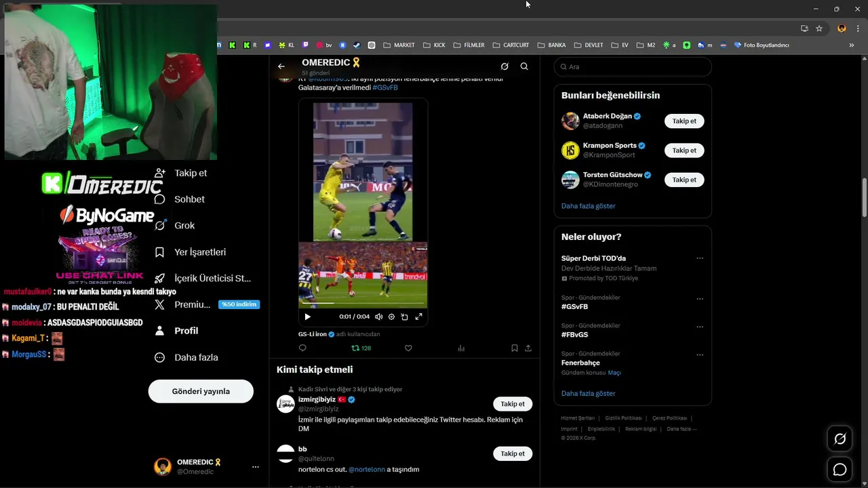The image size is (868, 488).
Task: Click the Hizmet Şartları footer link
Action: 578,418
